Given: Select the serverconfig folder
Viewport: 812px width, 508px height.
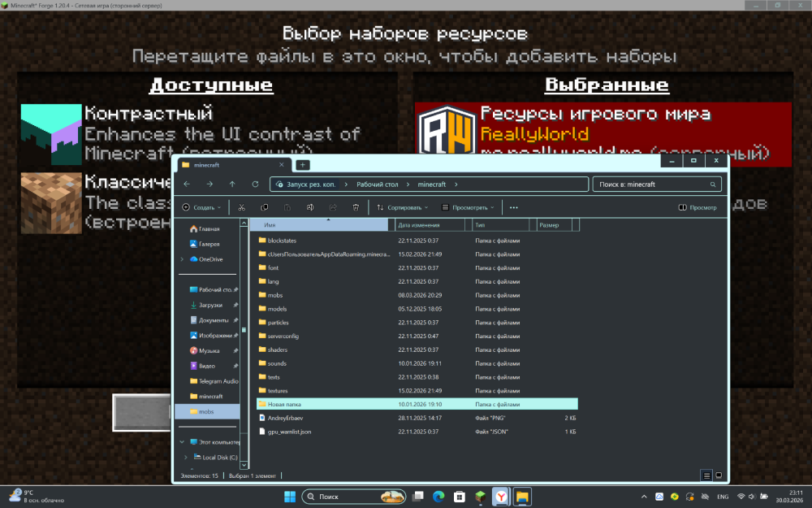Looking at the screenshot, I should click(x=417, y=336).
